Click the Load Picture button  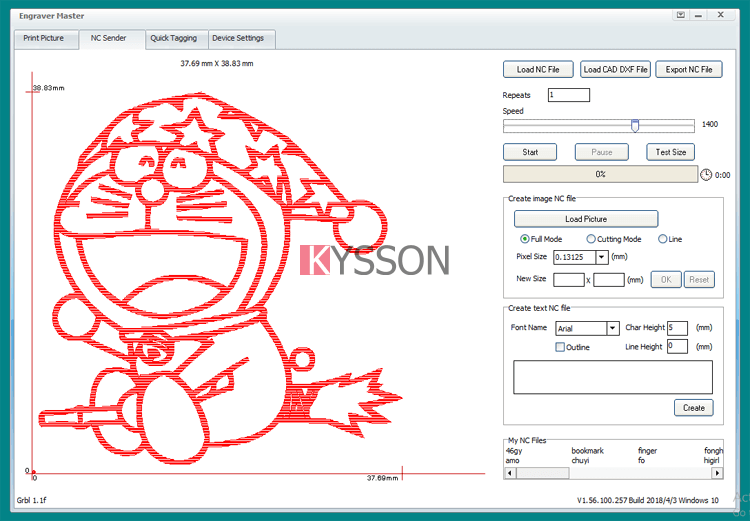coord(586,219)
